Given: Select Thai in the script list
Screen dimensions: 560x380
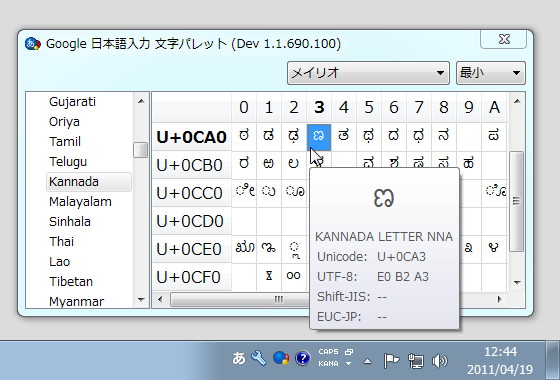Looking at the screenshot, I should [61, 242].
